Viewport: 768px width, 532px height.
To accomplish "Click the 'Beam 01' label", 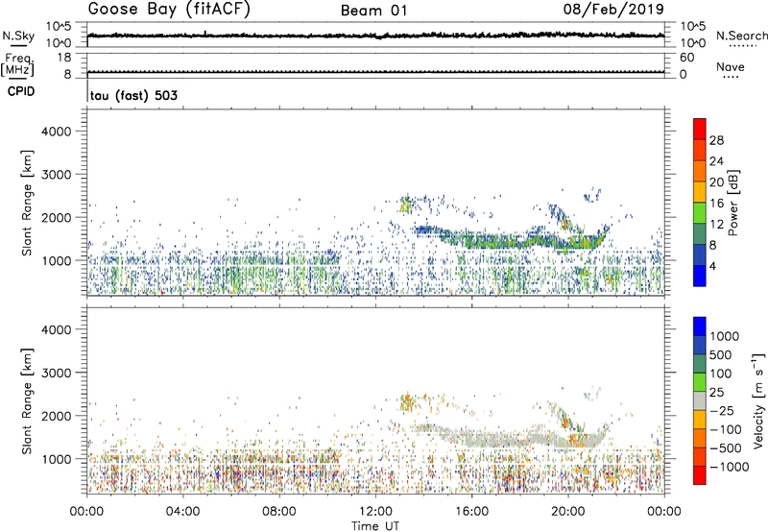I will (x=374, y=11).
